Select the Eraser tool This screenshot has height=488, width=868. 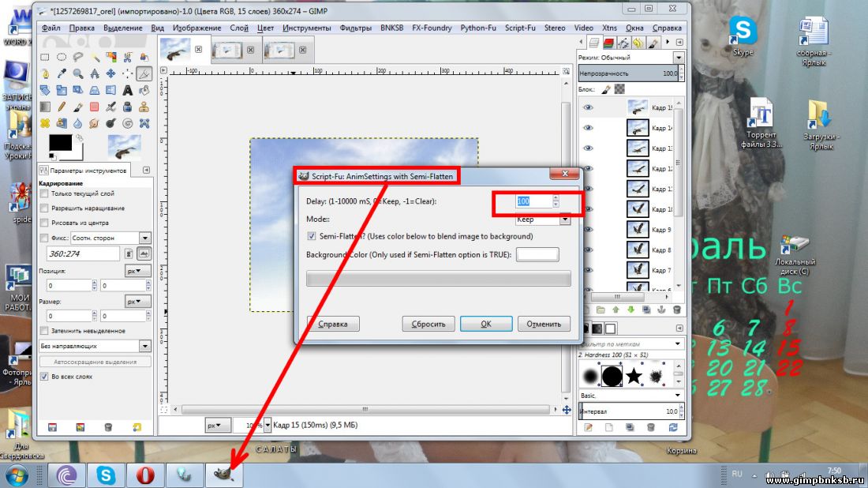95,107
